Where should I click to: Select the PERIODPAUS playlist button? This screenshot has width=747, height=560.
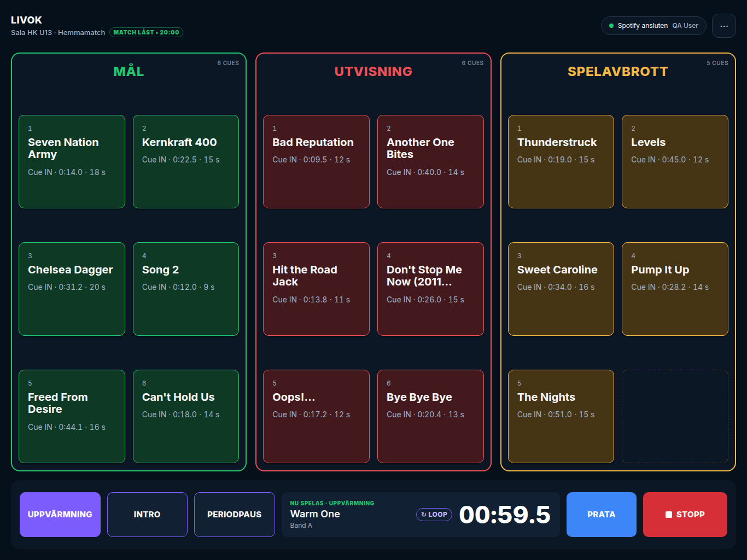(235, 515)
